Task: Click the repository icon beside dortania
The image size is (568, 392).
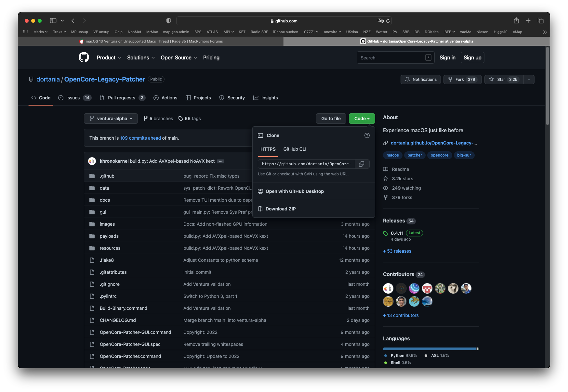Action: tap(31, 79)
